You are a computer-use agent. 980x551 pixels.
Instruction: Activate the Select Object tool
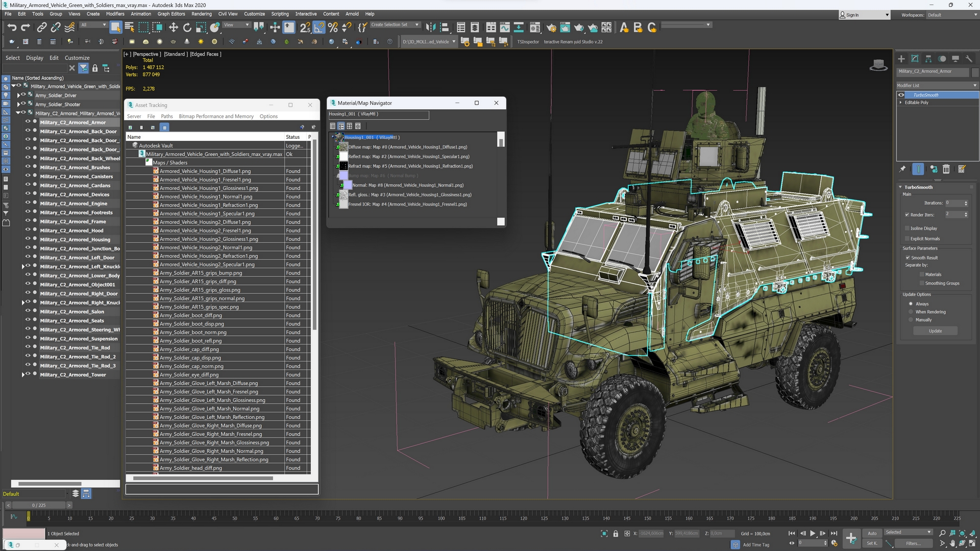click(115, 28)
